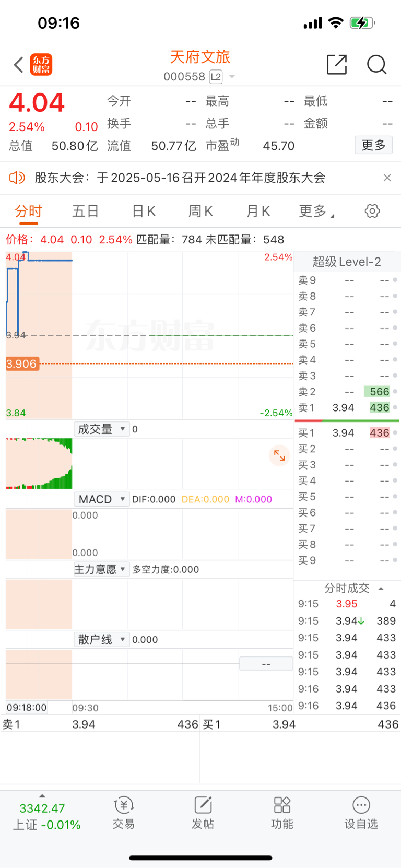This screenshot has width=401, height=868.
Task: Select the 9:15 trade with 389 volume
Action: [x=347, y=621]
